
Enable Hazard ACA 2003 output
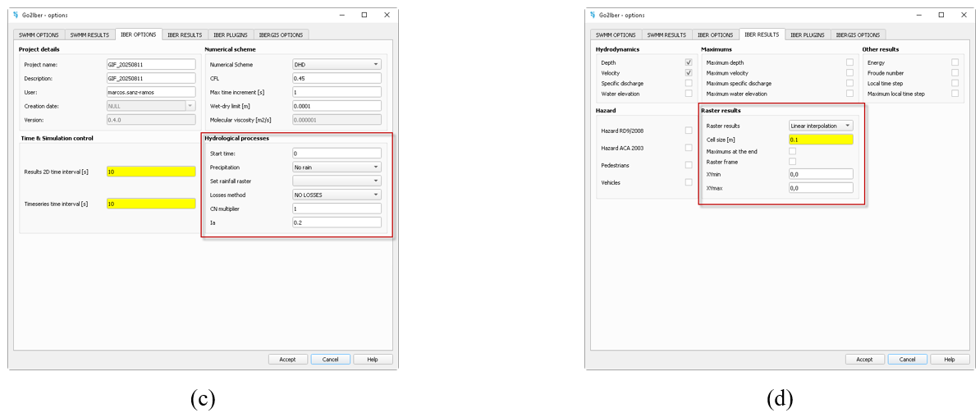[688, 148]
